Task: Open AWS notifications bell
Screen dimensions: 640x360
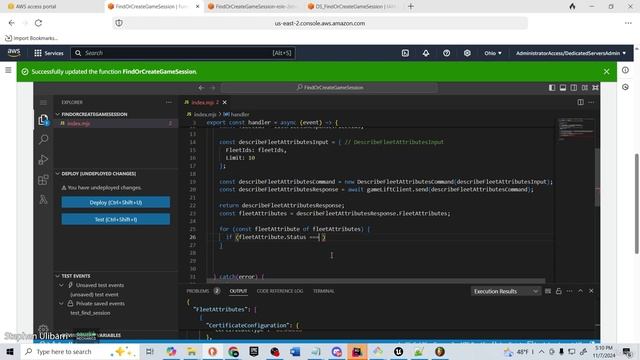Action: coord(426,53)
